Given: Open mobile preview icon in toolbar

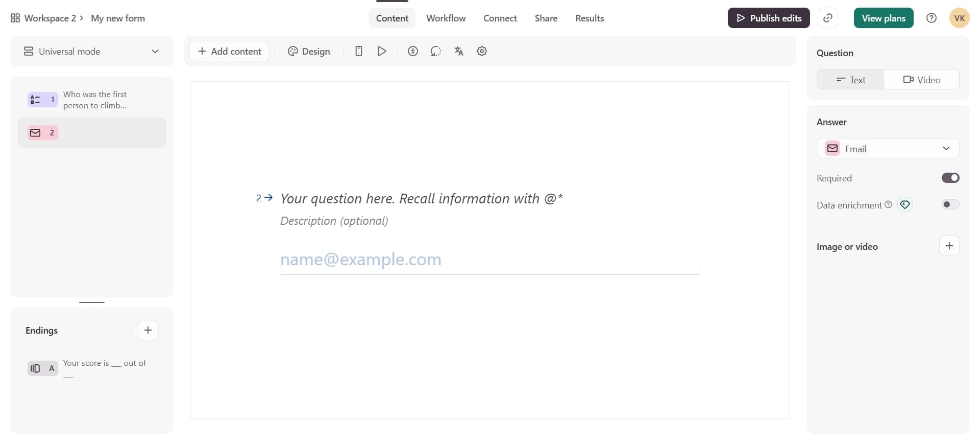Looking at the screenshot, I should pyautogui.click(x=359, y=51).
